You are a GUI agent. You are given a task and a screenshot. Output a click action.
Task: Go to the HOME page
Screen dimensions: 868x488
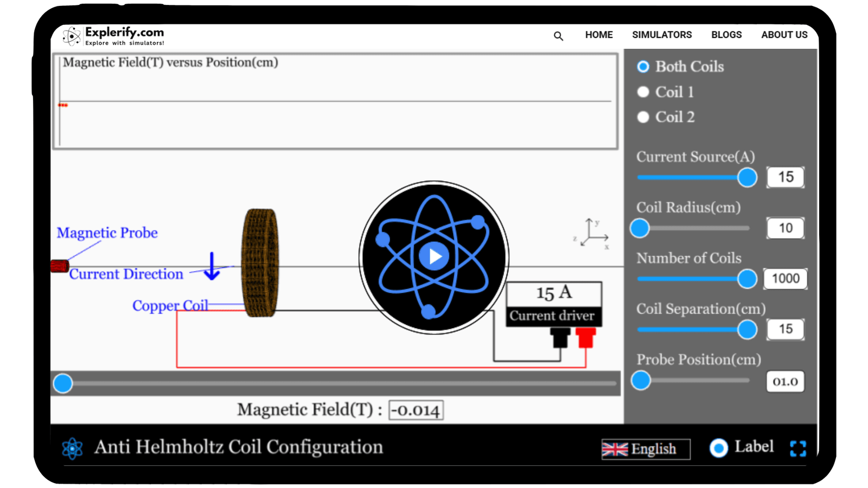(598, 35)
